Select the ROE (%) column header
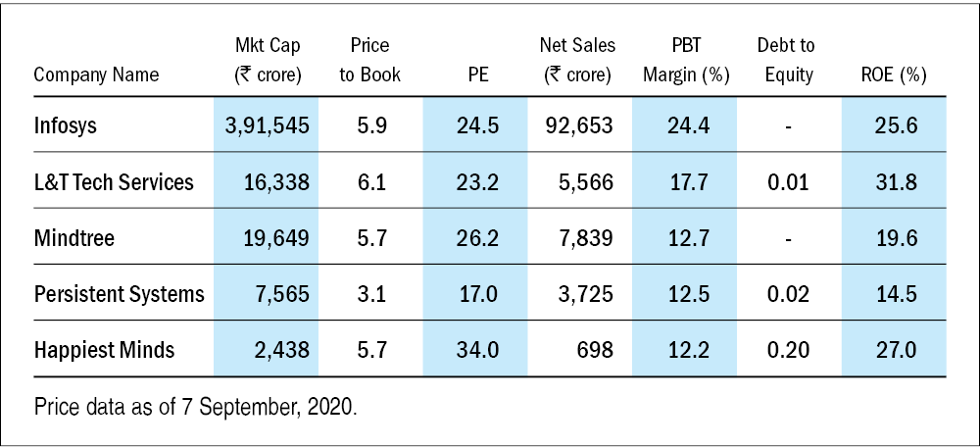Image resolution: width=980 pixels, height=447 pixels. pos(891,75)
